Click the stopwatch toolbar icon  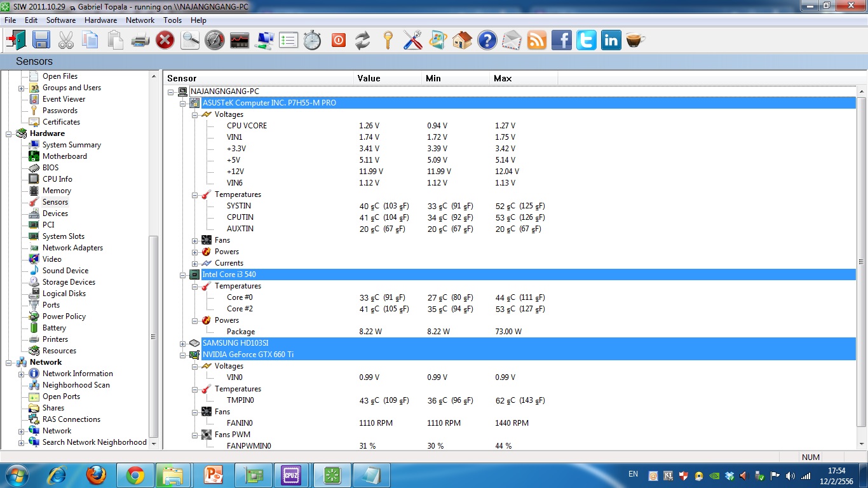[x=313, y=41]
